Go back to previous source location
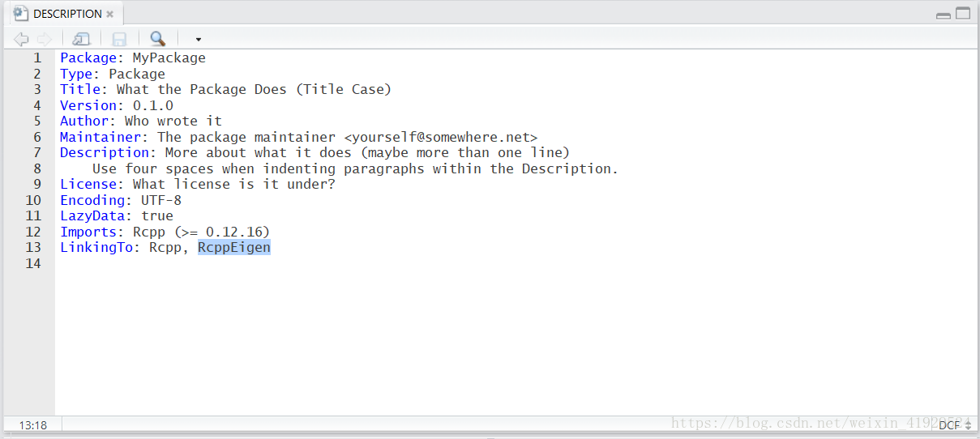 (21, 39)
